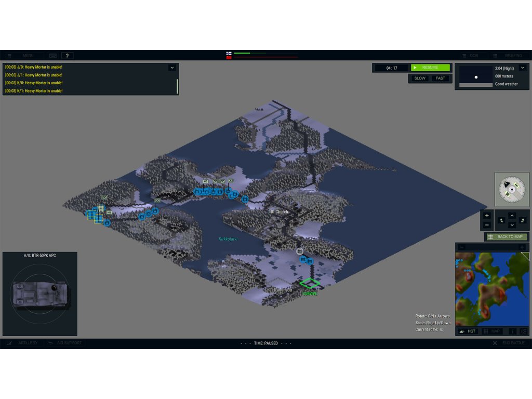Click the compass widget
This screenshot has width=532, height=399.
(512, 189)
